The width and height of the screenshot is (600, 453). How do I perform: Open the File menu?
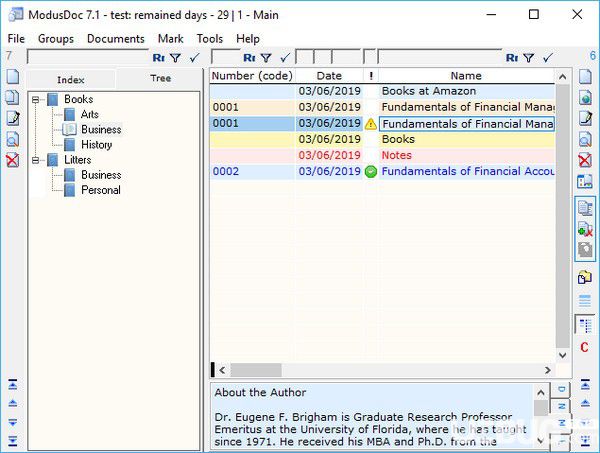click(16, 39)
